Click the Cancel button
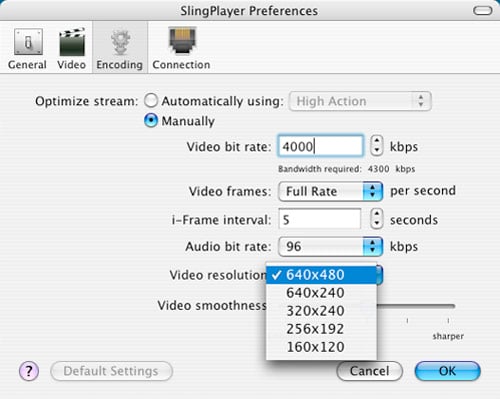This screenshot has width=500, height=399. click(370, 371)
